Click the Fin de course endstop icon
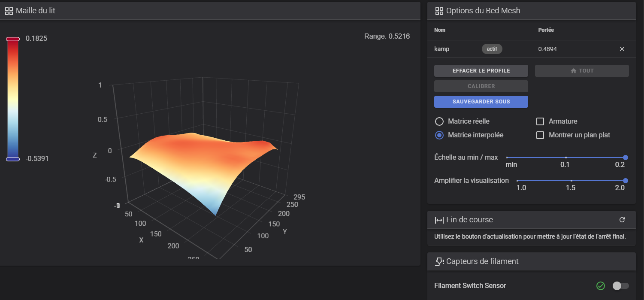Viewport: 644px width, 300px height. click(x=439, y=220)
